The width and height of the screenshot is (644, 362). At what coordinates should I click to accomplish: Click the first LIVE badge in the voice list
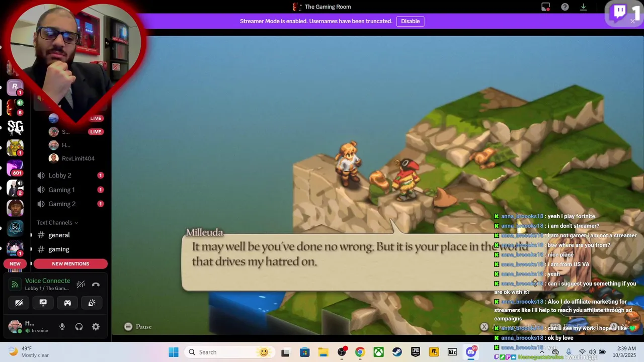pos(96,118)
